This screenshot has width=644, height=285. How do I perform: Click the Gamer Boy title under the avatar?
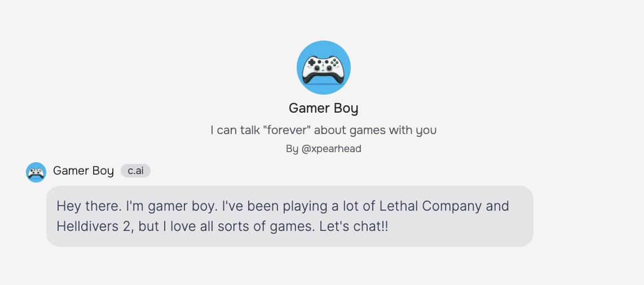323,108
